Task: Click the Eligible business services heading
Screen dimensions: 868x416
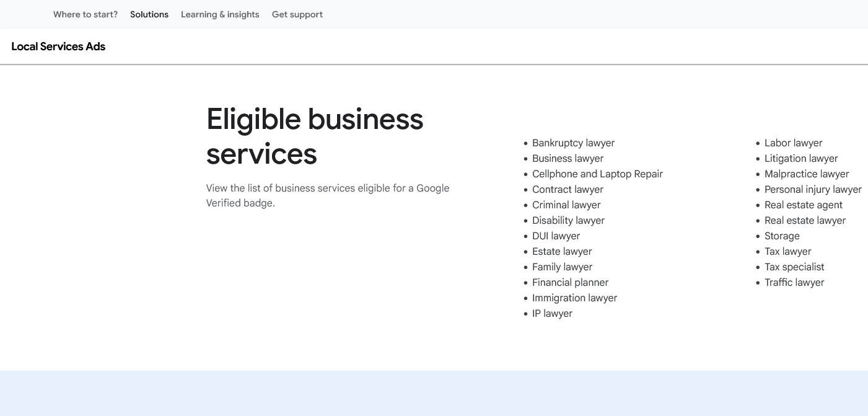Action: (315, 136)
